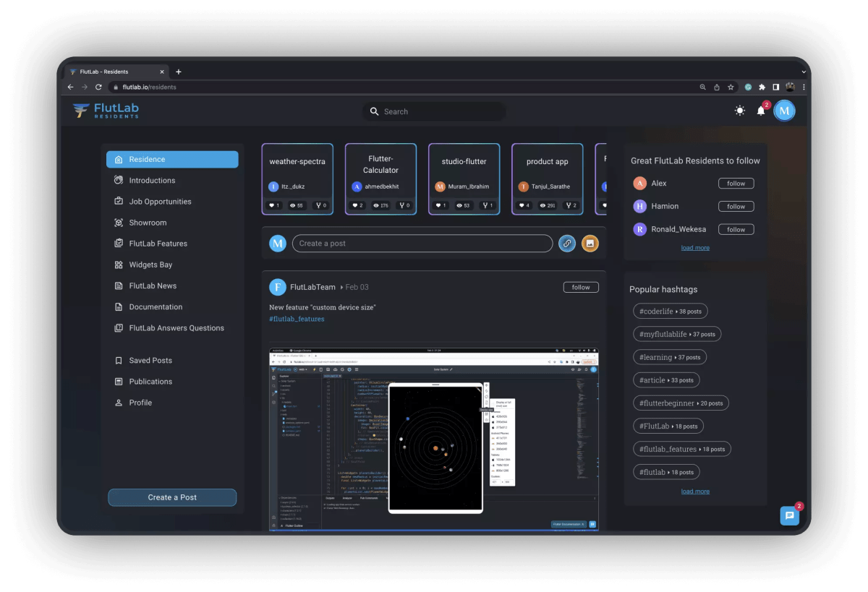Open your profile avatar menu top-right
This screenshot has width=868, height=592.
[784, 111]
